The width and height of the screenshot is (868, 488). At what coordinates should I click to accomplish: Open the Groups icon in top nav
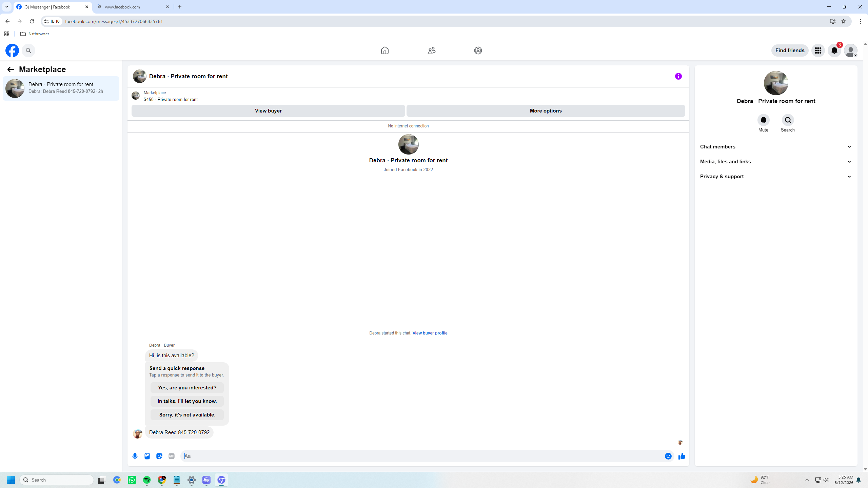click(478, 50)
